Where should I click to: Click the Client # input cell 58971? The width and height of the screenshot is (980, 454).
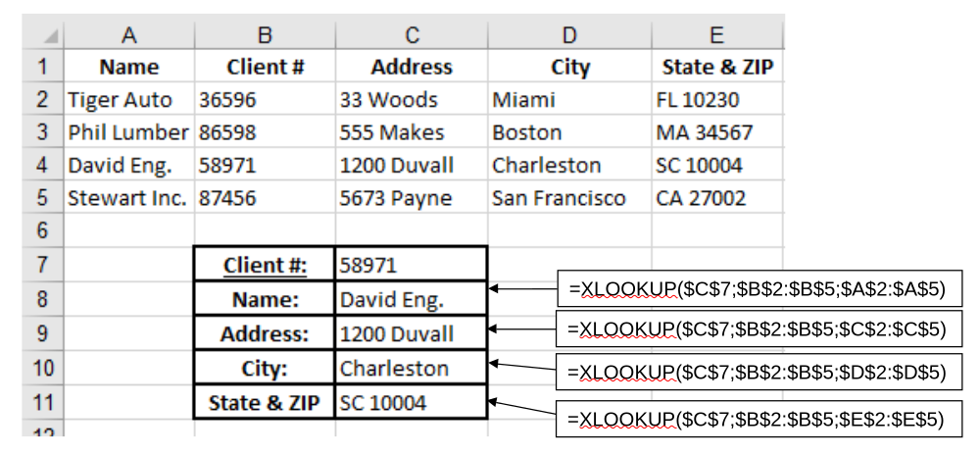click(411, 265)
